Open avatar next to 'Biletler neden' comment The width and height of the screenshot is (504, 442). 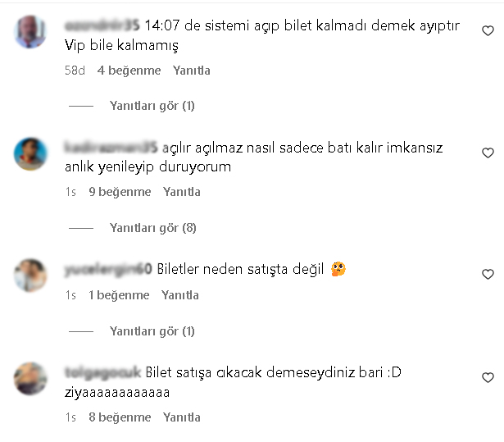click(x=30, y=275)
